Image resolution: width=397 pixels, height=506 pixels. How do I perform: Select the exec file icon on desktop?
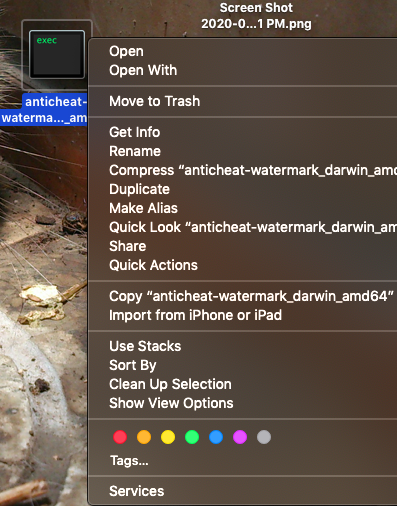click(57, 54)
